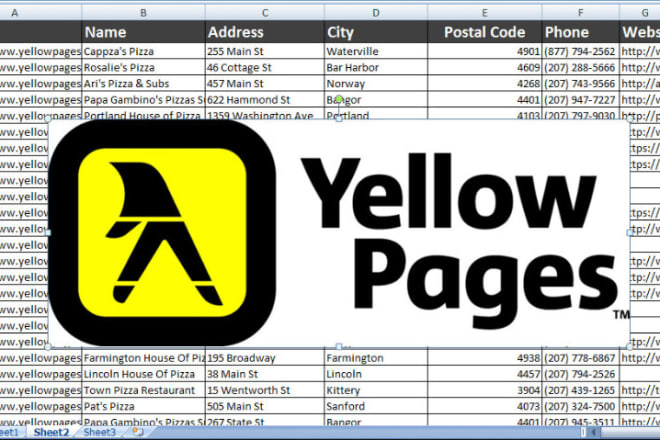The image size is (660, 440).
Task: Click the Address header cell
Action: [x=265, y=32]
